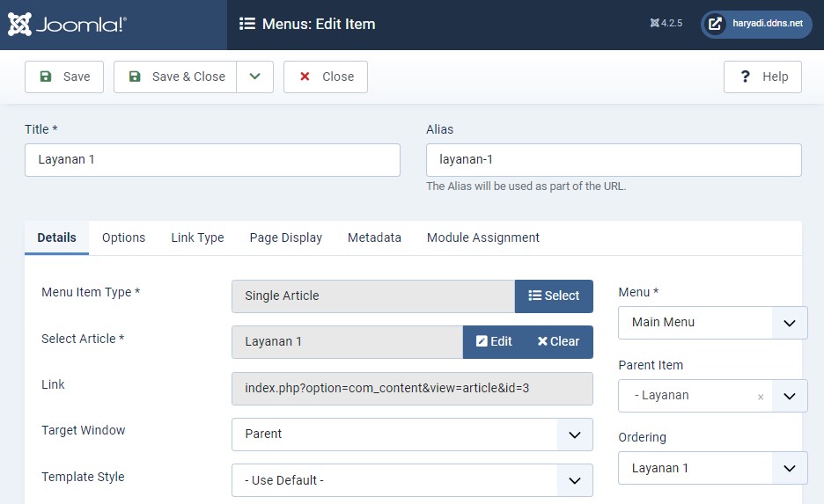This screenshot has height=504, width=824.
Task: Select a menu item type
Action: (554, 296)
